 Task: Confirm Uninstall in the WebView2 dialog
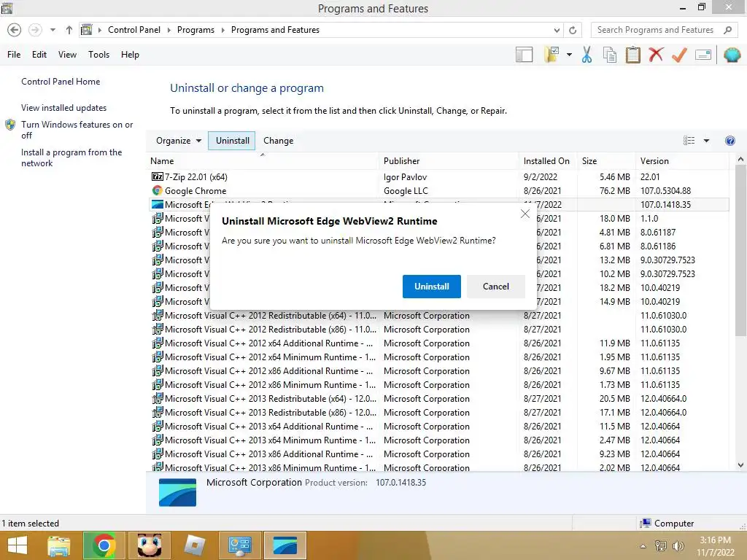click(x=431, y=286)
